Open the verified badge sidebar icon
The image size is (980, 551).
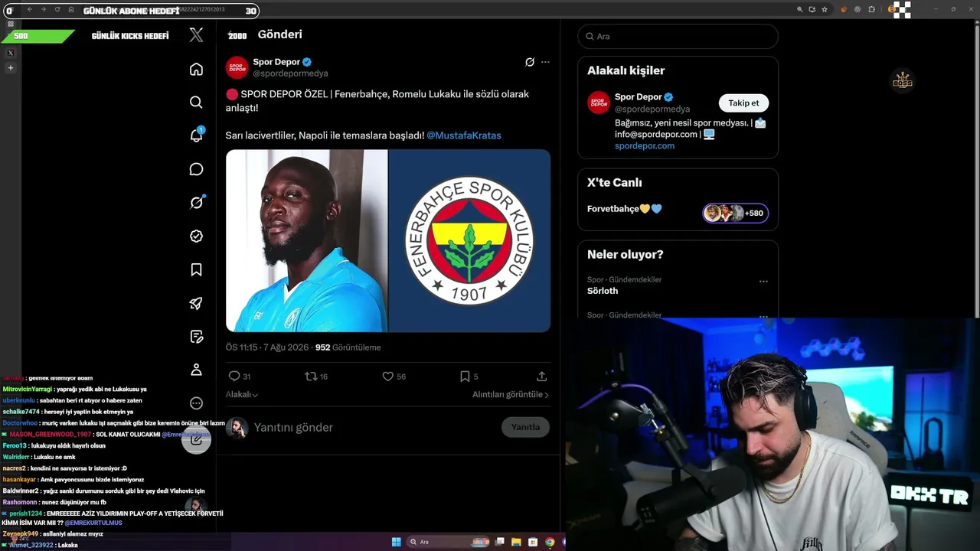tap(196, 236)
